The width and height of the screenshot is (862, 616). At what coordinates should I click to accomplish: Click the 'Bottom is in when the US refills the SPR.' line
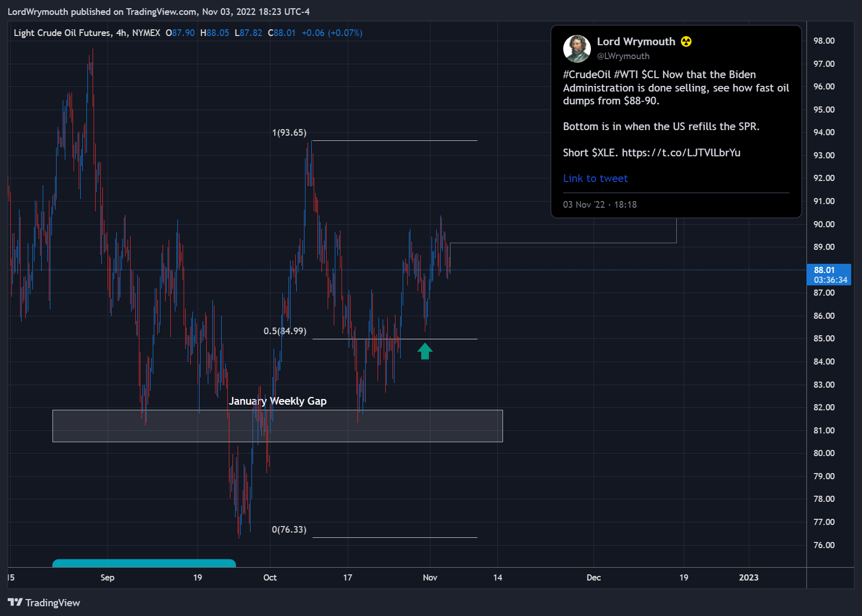pyautogui.click(x=661, y=126)
